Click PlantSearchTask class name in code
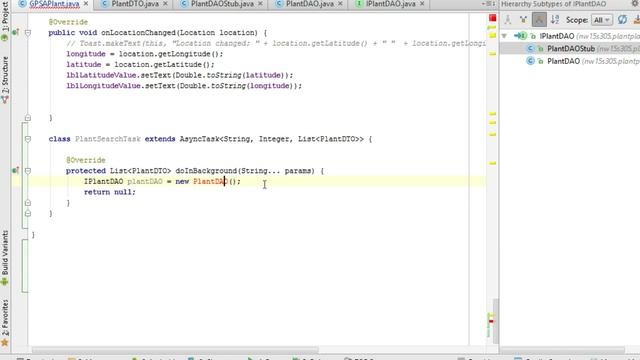The width and height of the screenshot is (640, 360). click(x=108, y=139)
